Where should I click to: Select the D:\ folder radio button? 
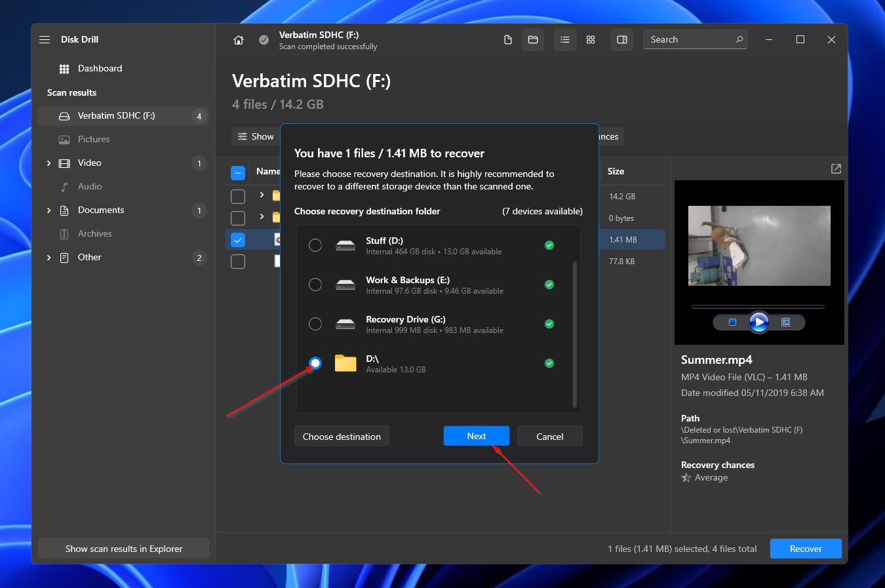tap(315, 363)
